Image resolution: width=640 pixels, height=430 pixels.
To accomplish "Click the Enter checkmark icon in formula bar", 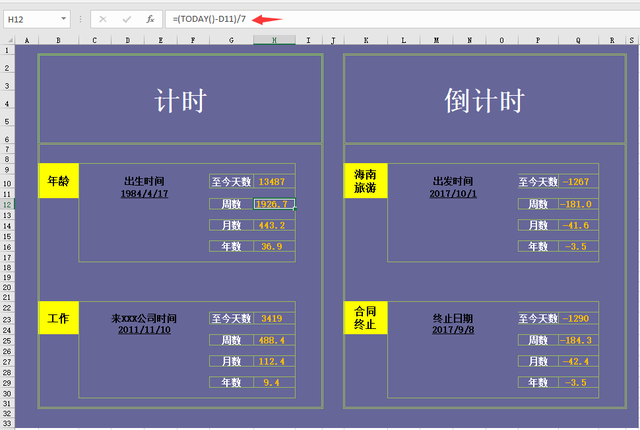I will [x=127, y=19].
